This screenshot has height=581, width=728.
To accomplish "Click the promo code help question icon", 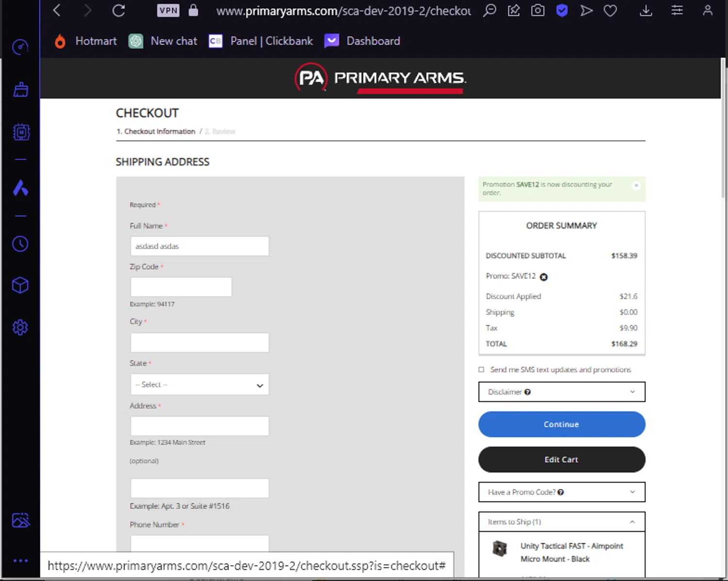I will tap(561, 492).
